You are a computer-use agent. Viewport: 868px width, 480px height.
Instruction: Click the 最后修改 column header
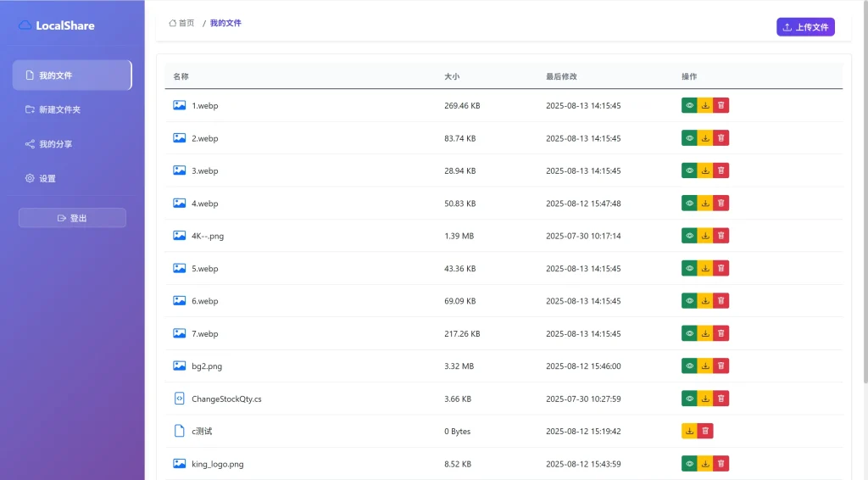tap(561, 76)
